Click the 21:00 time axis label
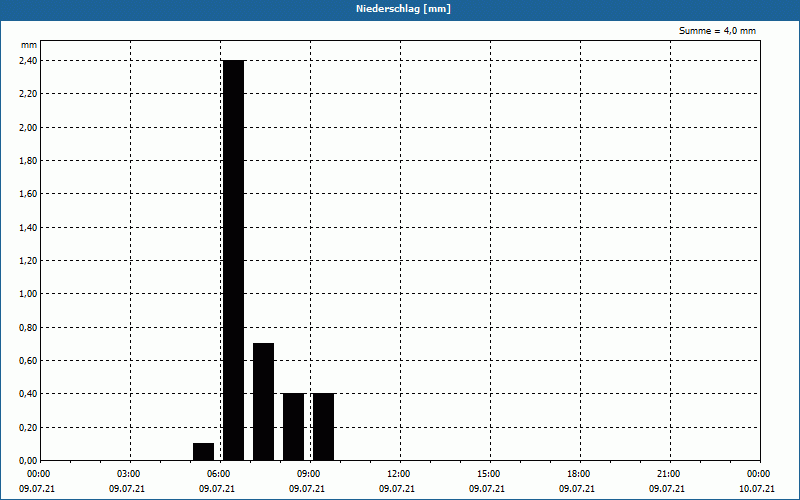The height and width of the screenshot is (500, 800). point(668,474)
